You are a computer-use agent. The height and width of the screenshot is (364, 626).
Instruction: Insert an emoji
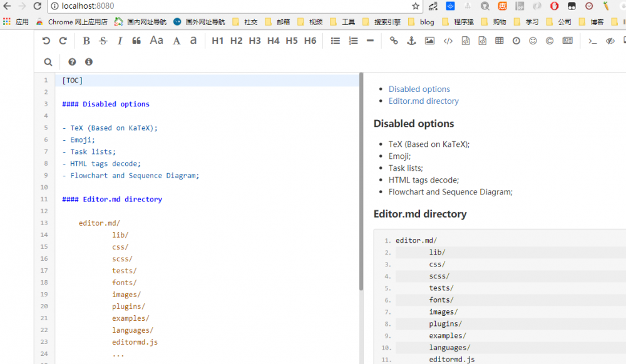tap(532, 40)
